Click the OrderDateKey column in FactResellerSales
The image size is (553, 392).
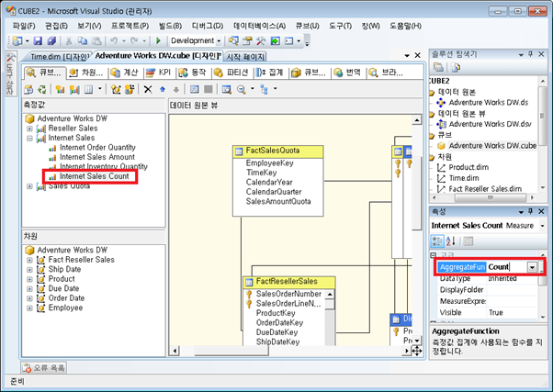point(279,323)
